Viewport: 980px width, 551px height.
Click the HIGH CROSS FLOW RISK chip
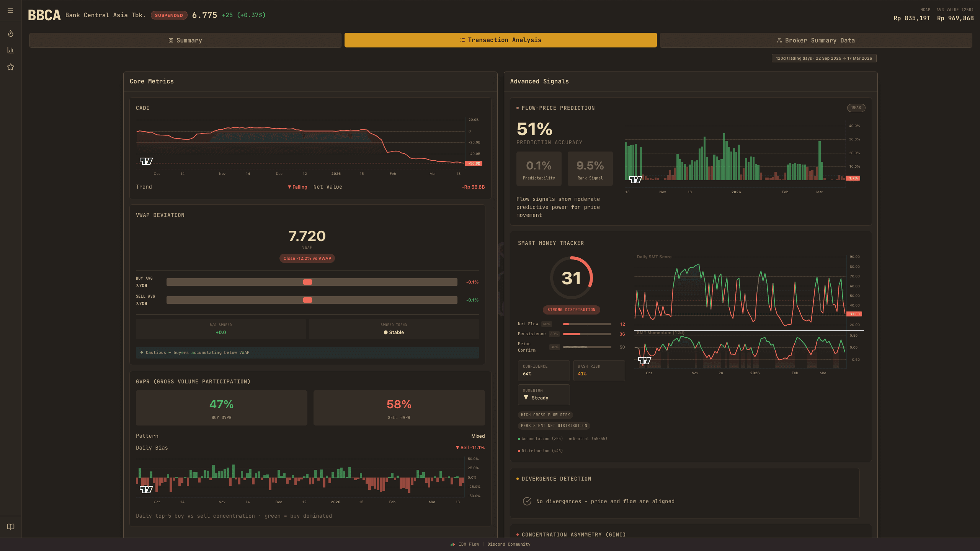[x=545, y=415]
